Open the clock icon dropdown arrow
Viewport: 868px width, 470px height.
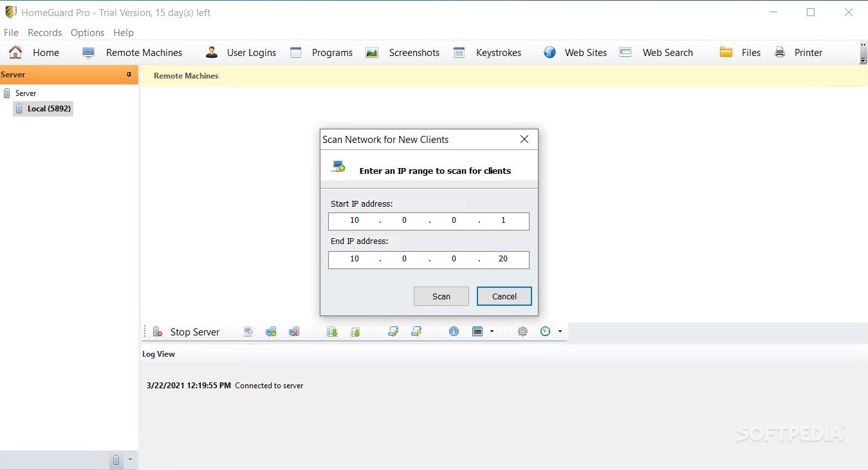(560, 332)
